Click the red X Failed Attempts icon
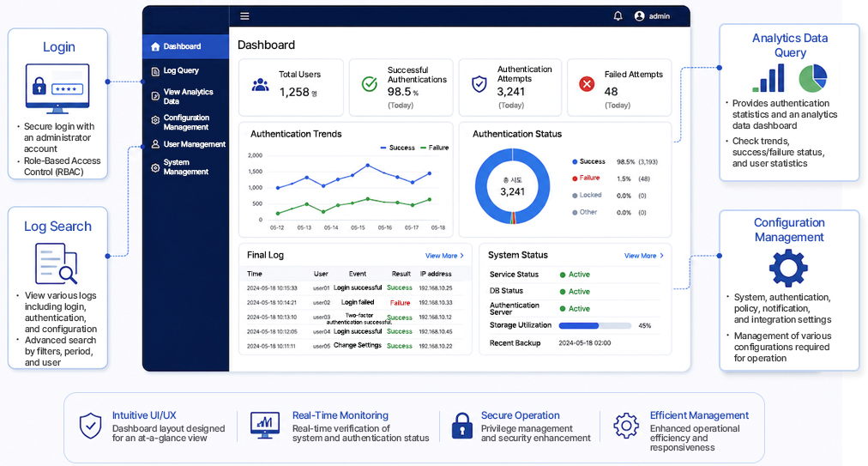This screenshot has height=466, width=868. [587, 83]
